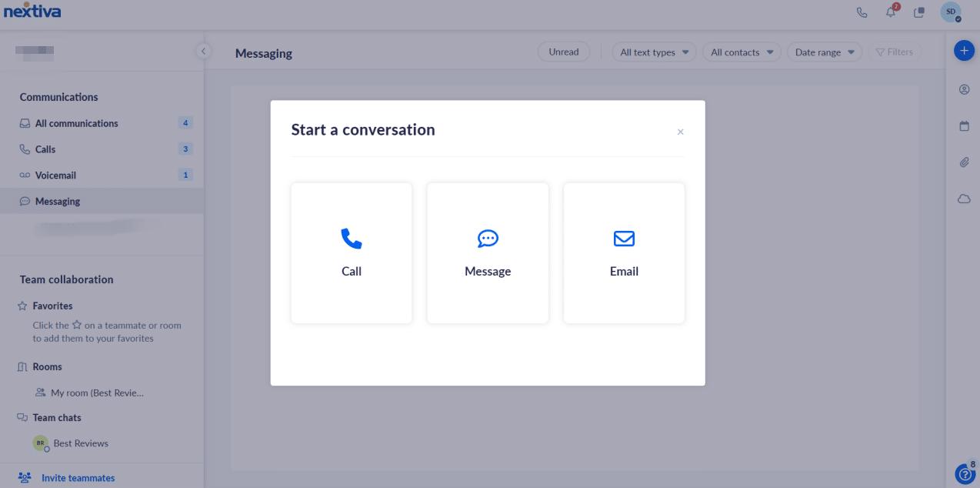Select the Message option in Start a conversation
Viewport: 980px width, 488px height.
click(x=488, y=252)
